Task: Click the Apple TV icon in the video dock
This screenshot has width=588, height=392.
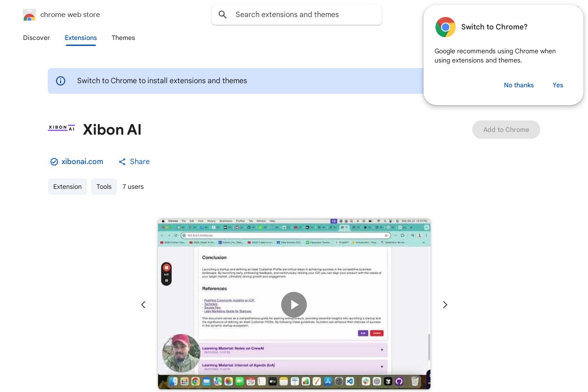Action: [x=272, y=381]
